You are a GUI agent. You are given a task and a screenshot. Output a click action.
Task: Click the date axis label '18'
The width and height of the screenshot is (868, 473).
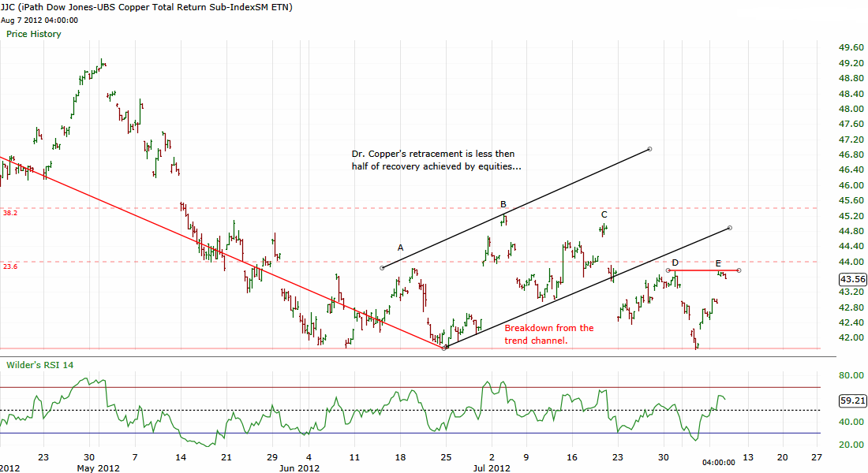[400, 457]
